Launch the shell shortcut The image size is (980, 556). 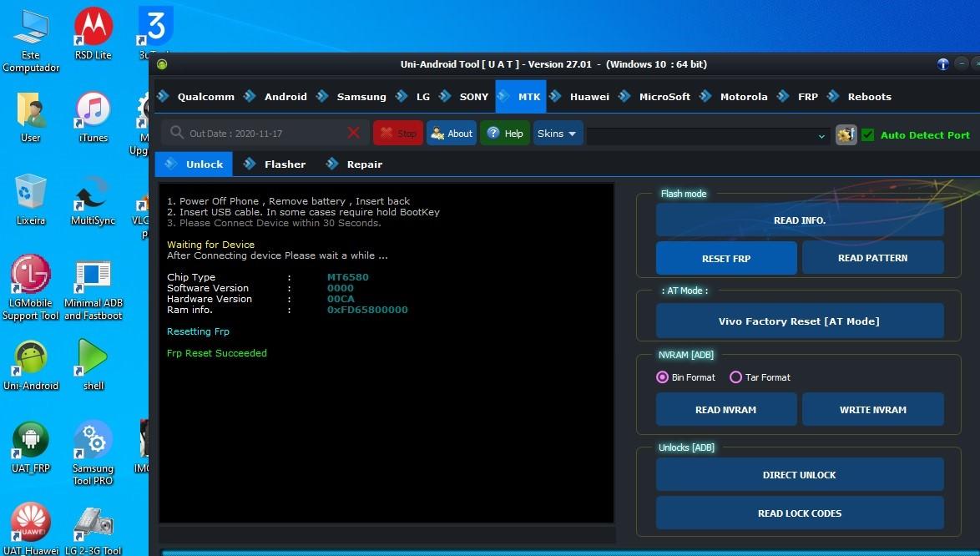(x=93, y=365)
